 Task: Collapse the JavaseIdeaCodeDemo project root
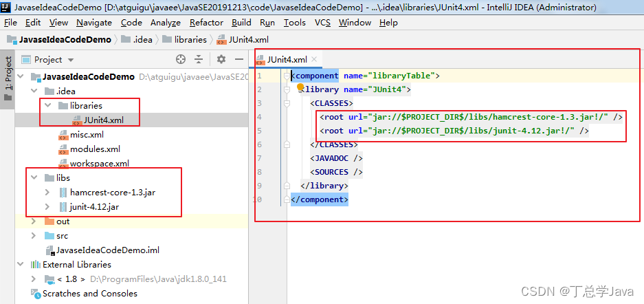[21, 77]
